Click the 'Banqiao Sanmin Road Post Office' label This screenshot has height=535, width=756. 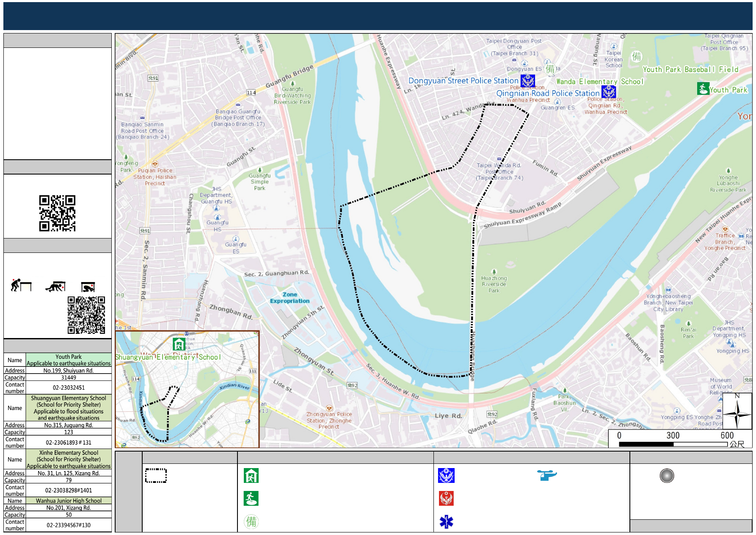pyautogui.click(x=143, y=130)
